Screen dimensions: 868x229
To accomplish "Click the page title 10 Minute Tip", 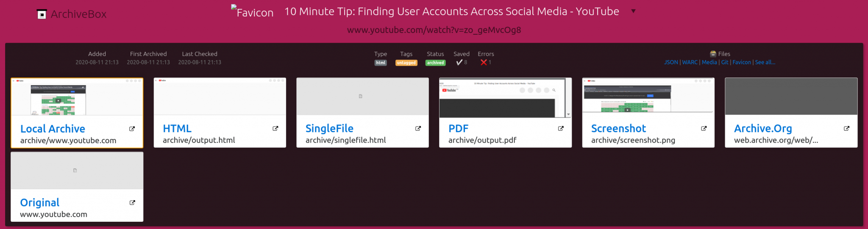I will 452,11.
